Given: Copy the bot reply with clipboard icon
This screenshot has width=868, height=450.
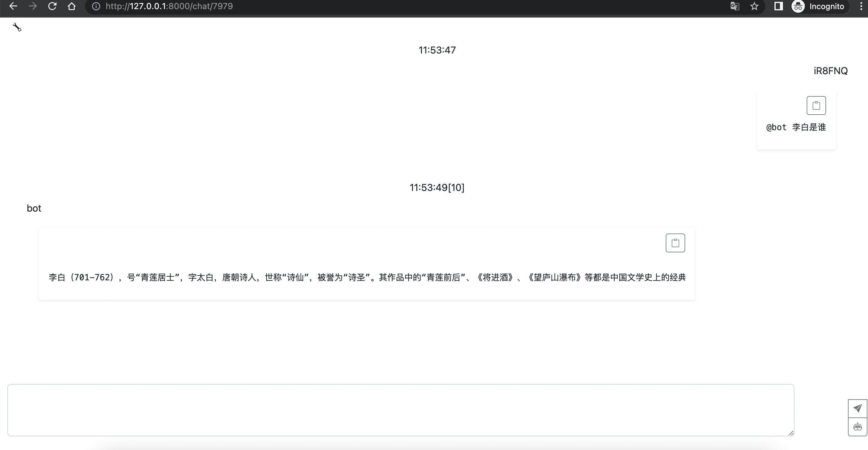Looking at the screenshot, I should click(x=675, y=243).
